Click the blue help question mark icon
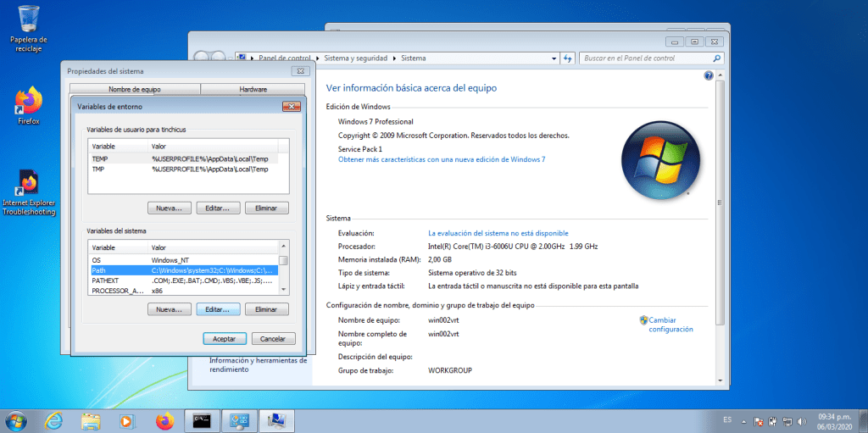 [x=709, y=76]
